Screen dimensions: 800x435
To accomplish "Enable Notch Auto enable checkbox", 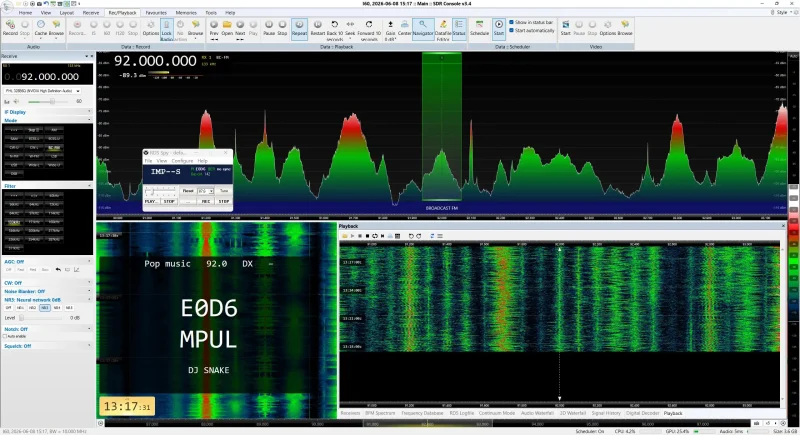I will coord(5,337).
